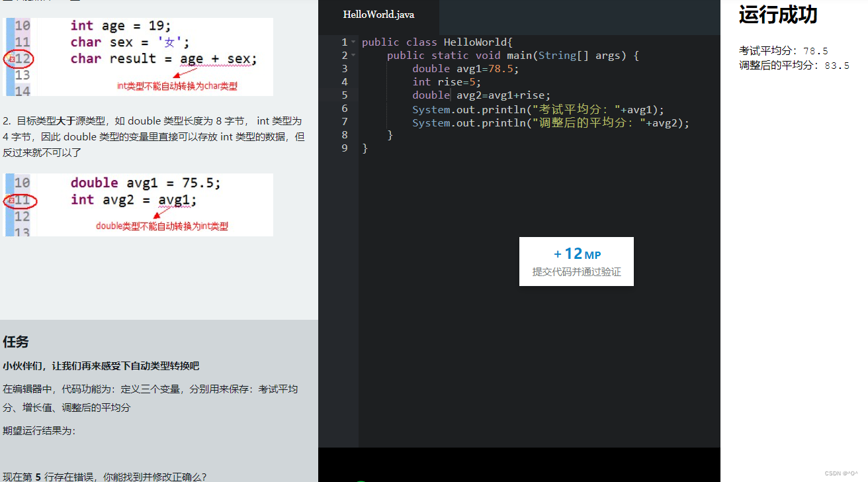Click the +12 MP reward label
Image resolution: width=868 pixels, height=482 pixels.
pos(576,254)
